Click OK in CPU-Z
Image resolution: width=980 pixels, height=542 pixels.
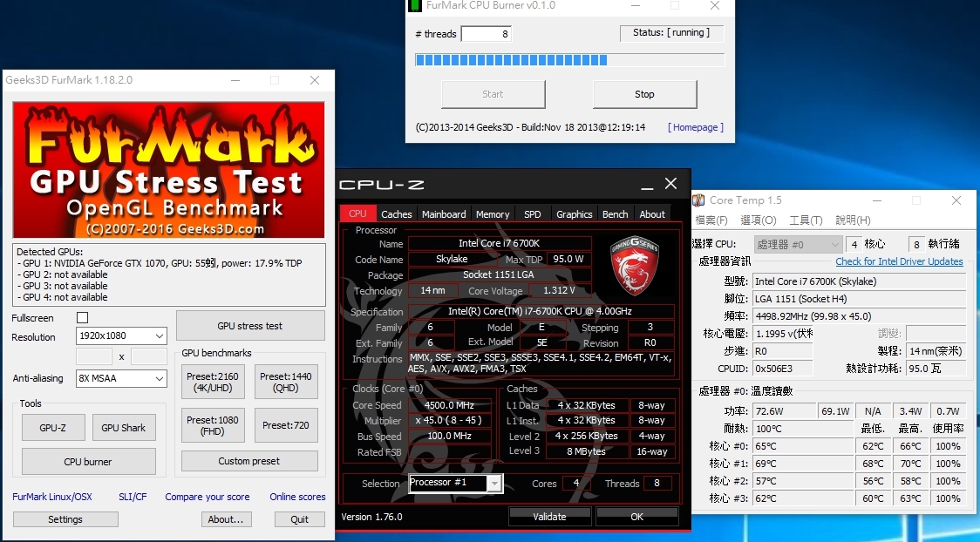point(636,517)
